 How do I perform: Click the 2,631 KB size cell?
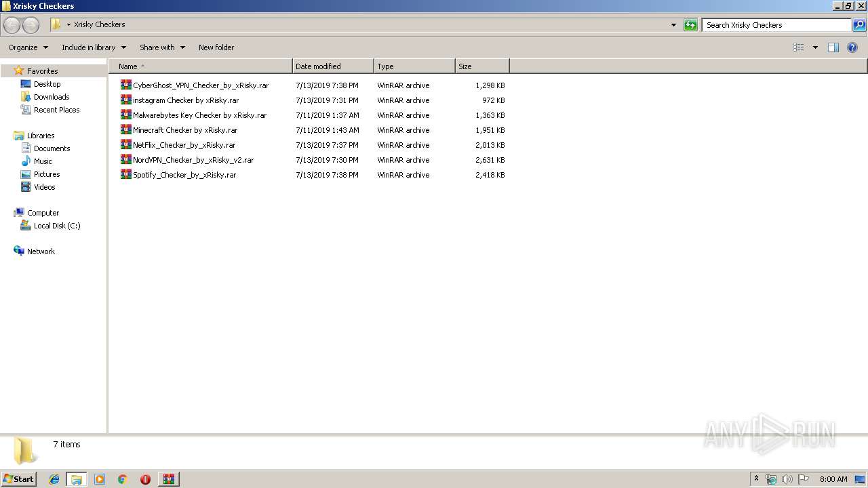[490, 160]
